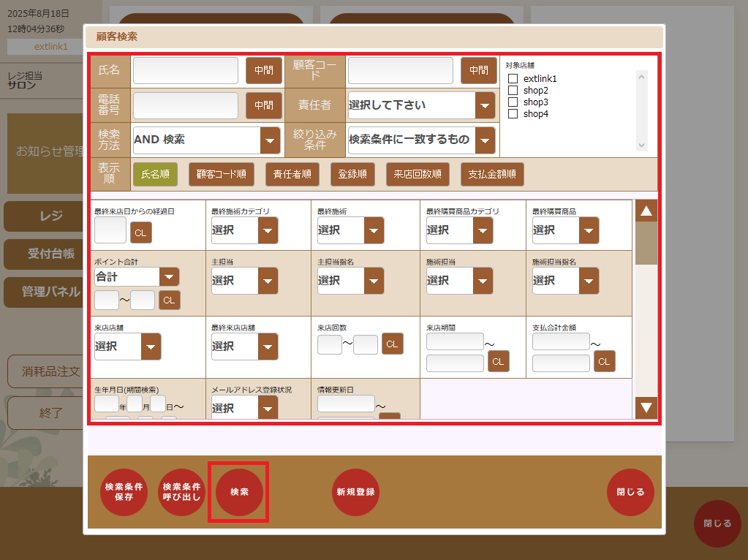Click the 検索 circular search button
Viewport: 748px width, 560px height.
coord(238,492)
